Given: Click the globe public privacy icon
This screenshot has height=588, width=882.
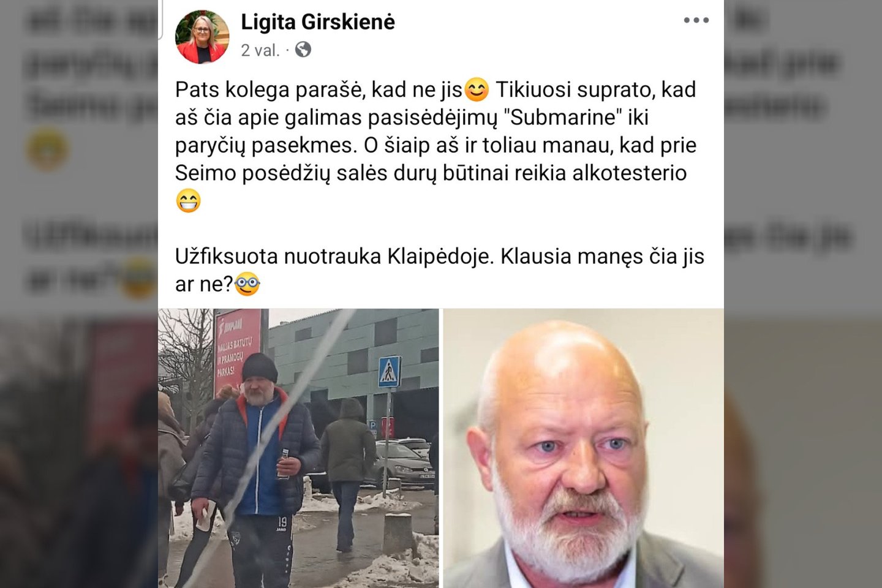Looking at the screenshot, I should (x=303, y=50).
